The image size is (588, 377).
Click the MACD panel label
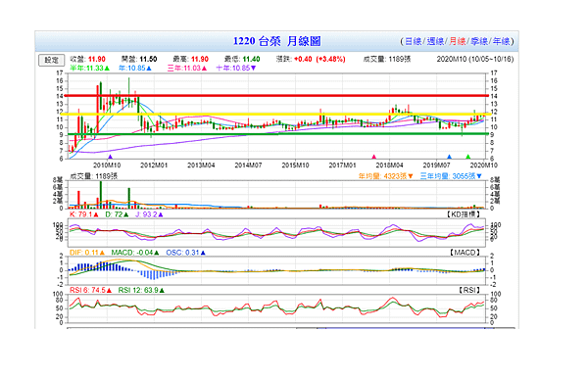click(465, 253)
